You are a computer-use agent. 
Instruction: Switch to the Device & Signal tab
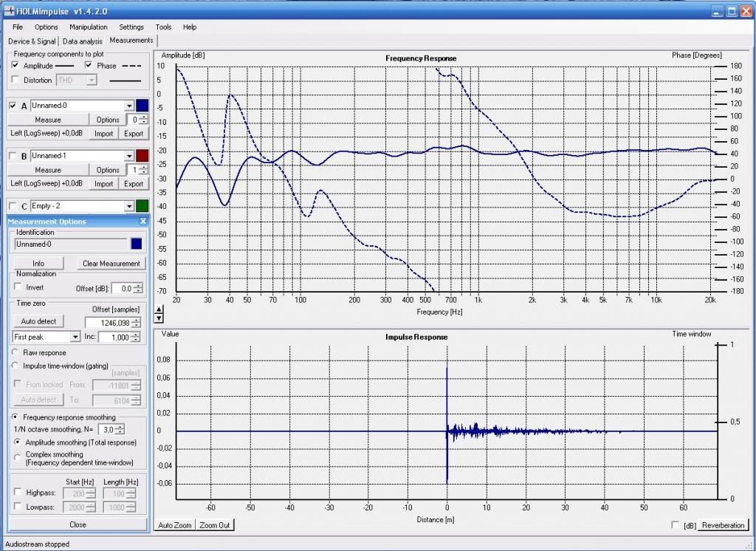[x=32, y=41]
